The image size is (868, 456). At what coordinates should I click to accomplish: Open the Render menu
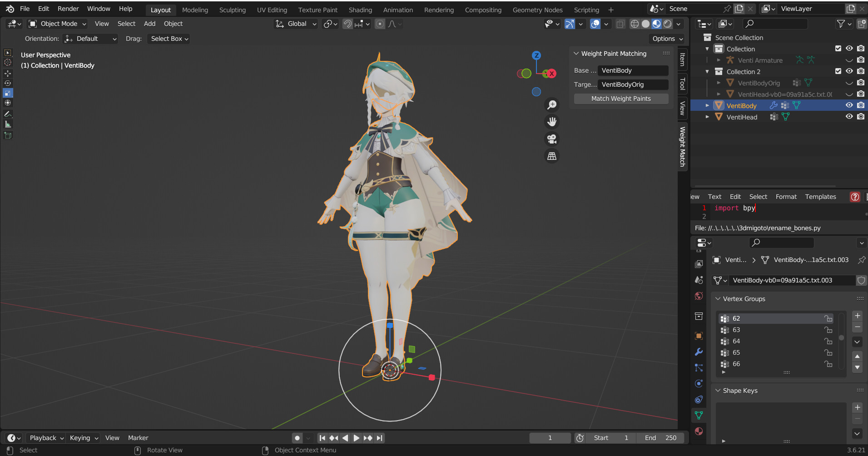(x=68, y=9)
